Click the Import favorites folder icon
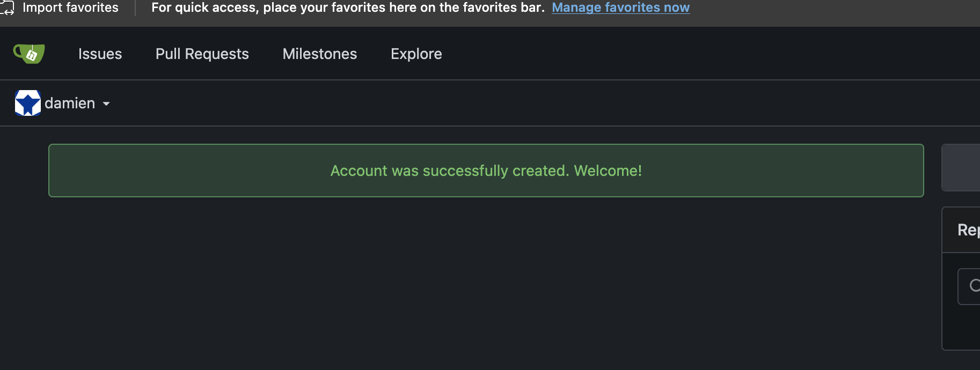The image size is (980, 370). [x=7, y=8]
